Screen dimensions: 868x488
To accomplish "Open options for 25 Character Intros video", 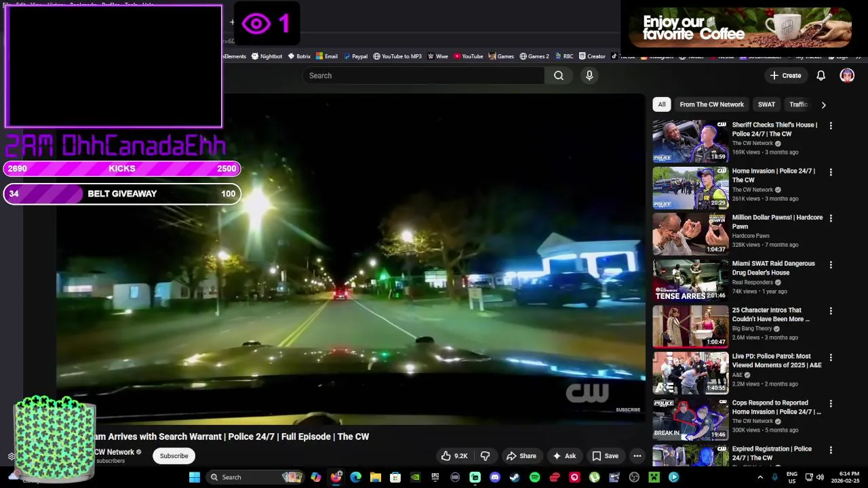I will (831, 311).
